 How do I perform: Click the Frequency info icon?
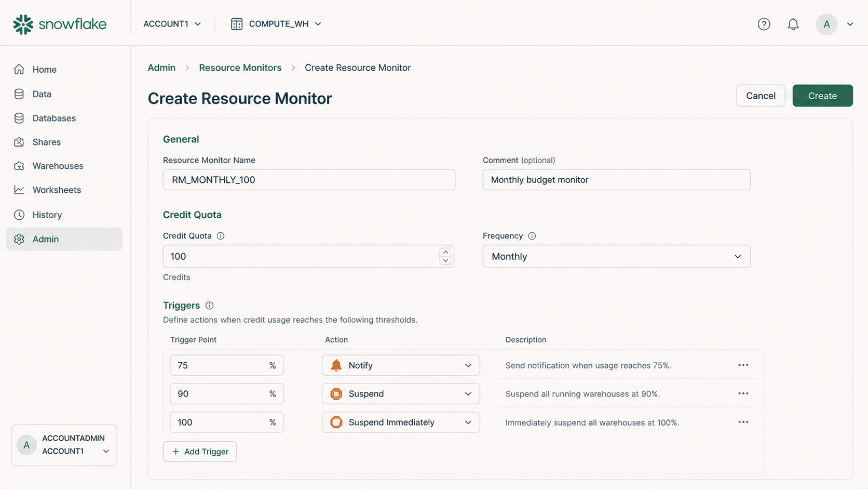tap(532, 236)
